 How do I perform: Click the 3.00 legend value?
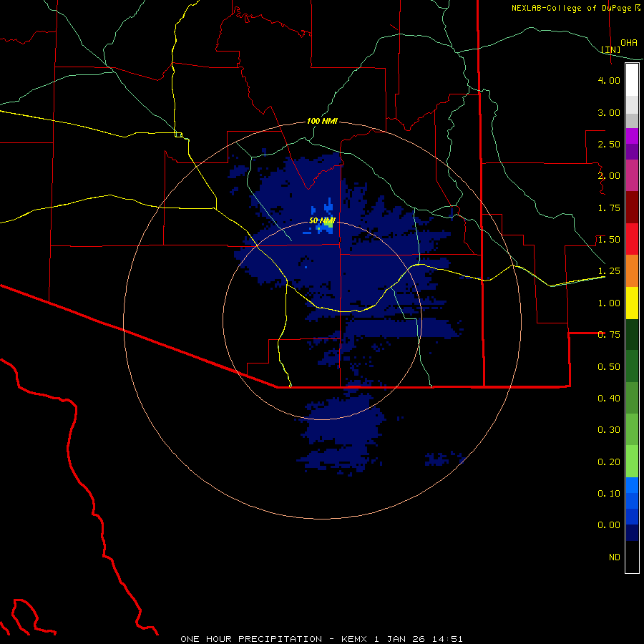click(609, 112)
